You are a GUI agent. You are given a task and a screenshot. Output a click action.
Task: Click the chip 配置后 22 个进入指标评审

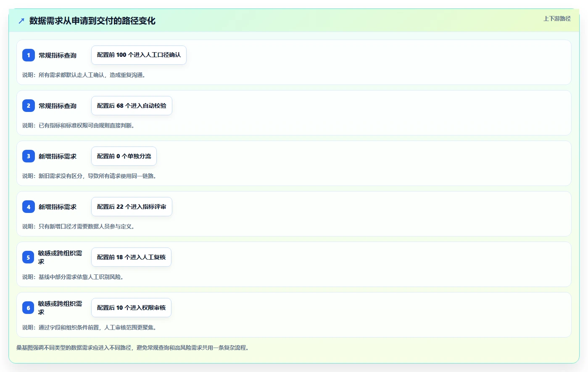click(132, 207)
